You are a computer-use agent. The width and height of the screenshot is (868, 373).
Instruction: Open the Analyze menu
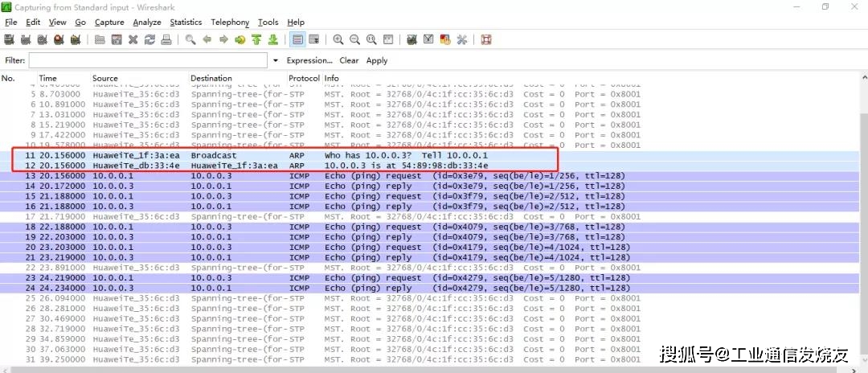[147, 23]
